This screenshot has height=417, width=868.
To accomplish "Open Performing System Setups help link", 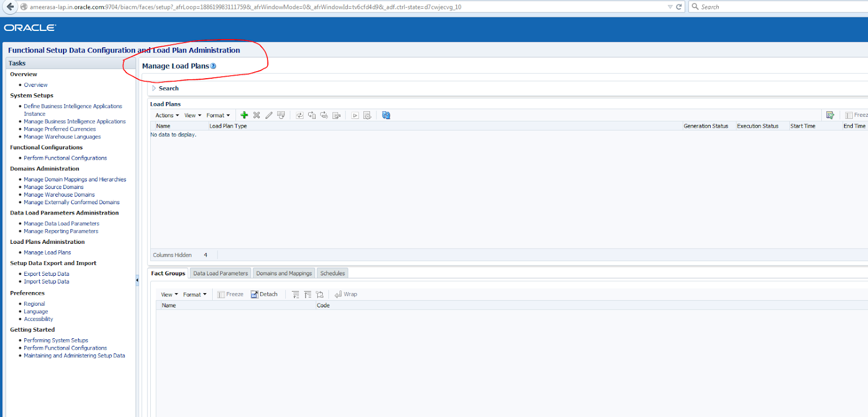I will (x=56, y=340).
